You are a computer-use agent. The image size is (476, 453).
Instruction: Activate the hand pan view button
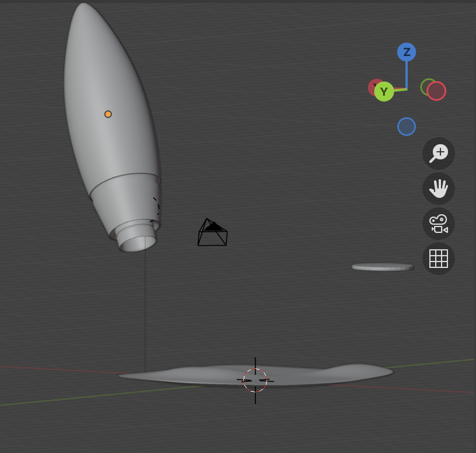click(439, 189)
